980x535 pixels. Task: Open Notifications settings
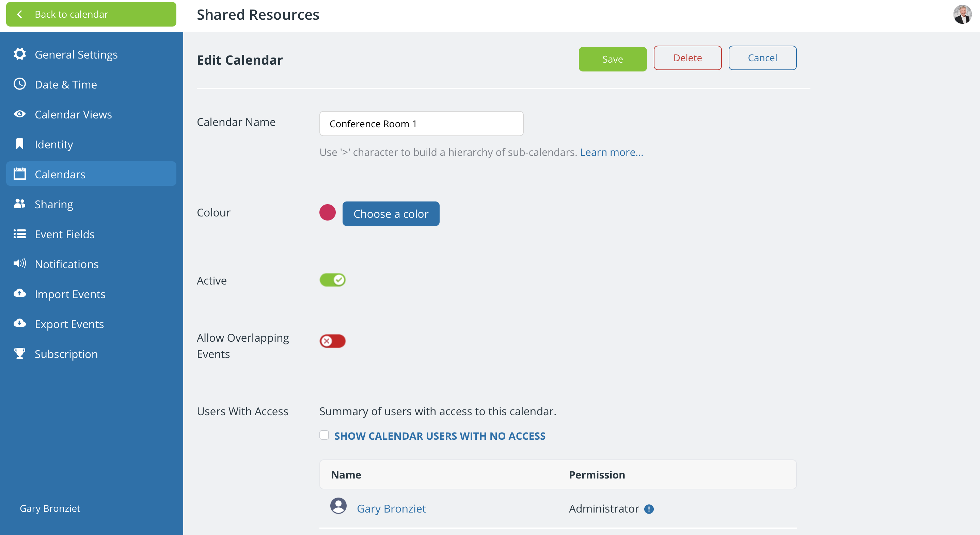(91, 264)
